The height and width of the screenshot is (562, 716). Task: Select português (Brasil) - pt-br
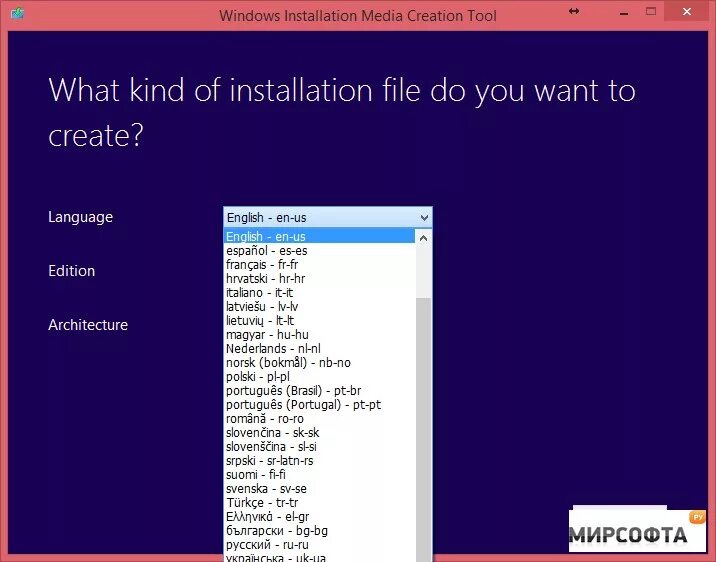click(x=320, y=390)
